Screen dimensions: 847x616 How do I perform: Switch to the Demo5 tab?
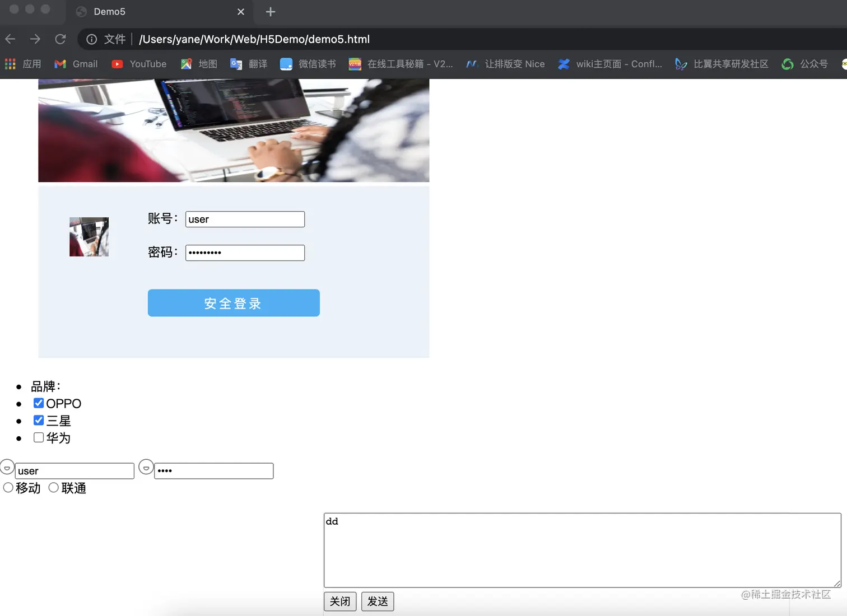(x=109, y=11)
